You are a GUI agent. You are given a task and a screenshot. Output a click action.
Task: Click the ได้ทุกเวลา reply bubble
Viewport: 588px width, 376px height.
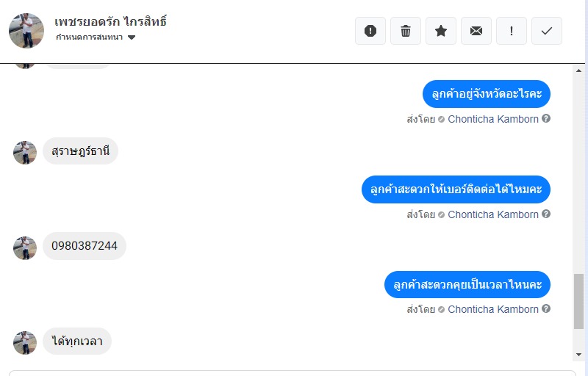click(x=77, y=341)
